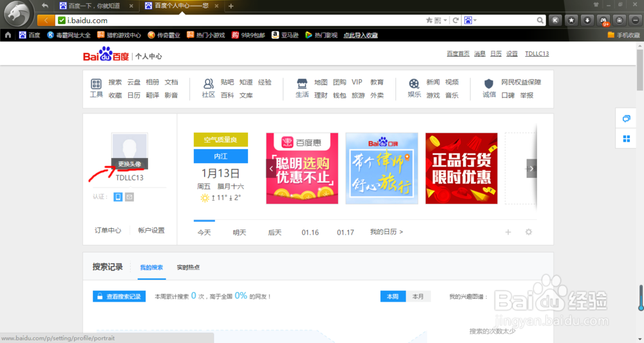Bookmark page with star in address bar
The height and width of the screenshot is (343, 644).
pos(429,20)
